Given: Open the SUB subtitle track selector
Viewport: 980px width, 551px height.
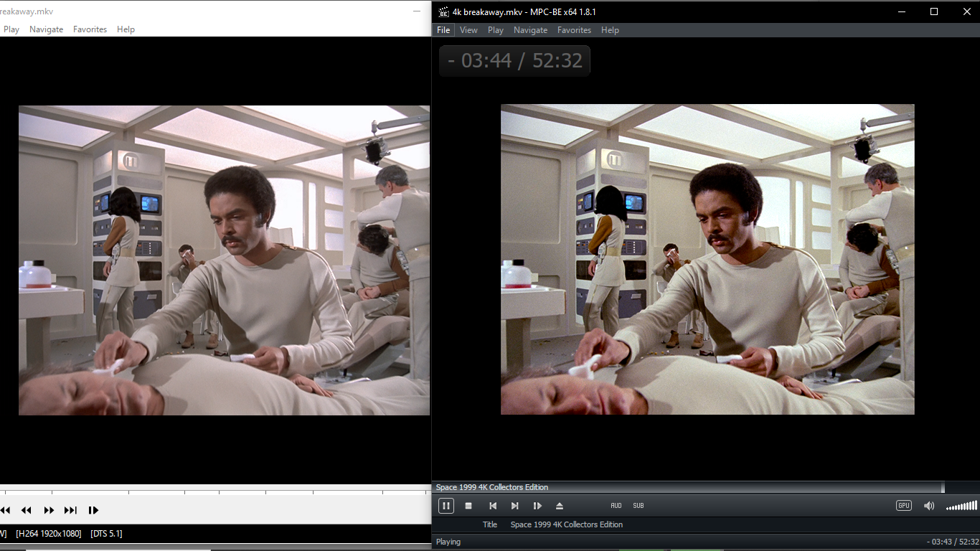Looking at the screenshot, I should [x=639, y=506].
